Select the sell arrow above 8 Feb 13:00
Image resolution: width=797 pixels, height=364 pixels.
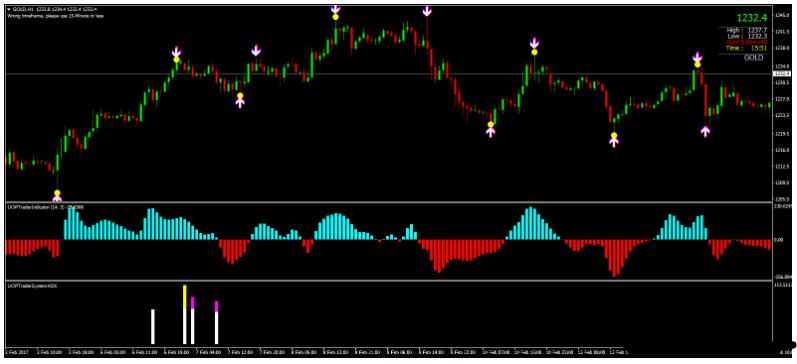pos(335,9)
